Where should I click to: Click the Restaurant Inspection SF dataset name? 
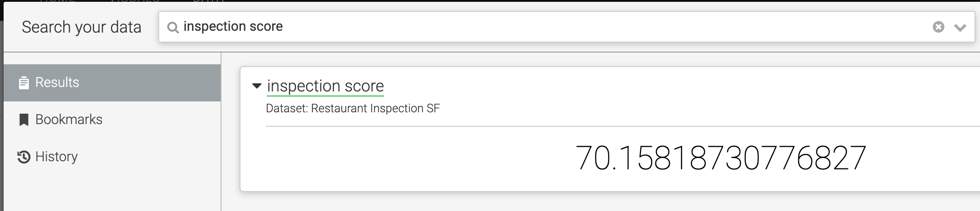[x=375, y=109]
